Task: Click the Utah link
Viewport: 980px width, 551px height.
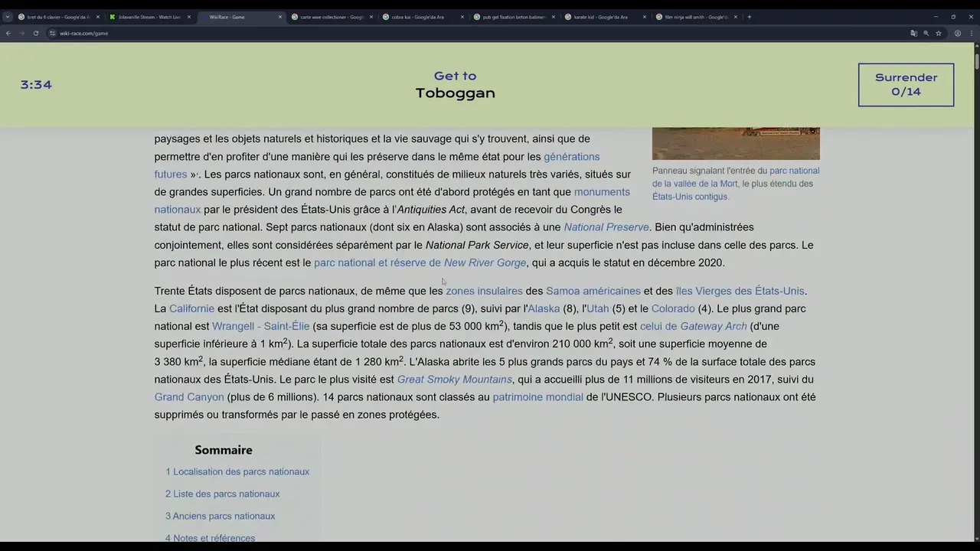Action: [598, 308]
